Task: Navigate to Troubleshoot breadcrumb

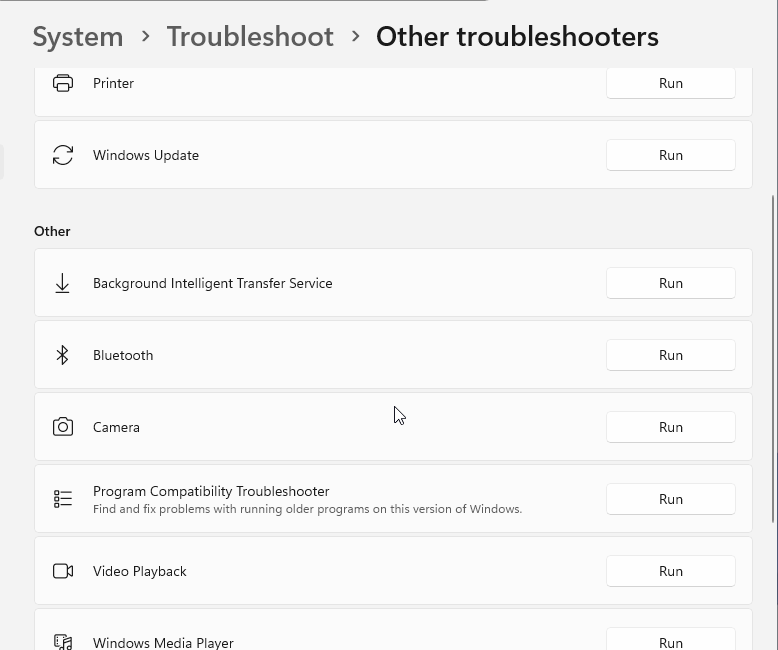Action: pos(250,37)
